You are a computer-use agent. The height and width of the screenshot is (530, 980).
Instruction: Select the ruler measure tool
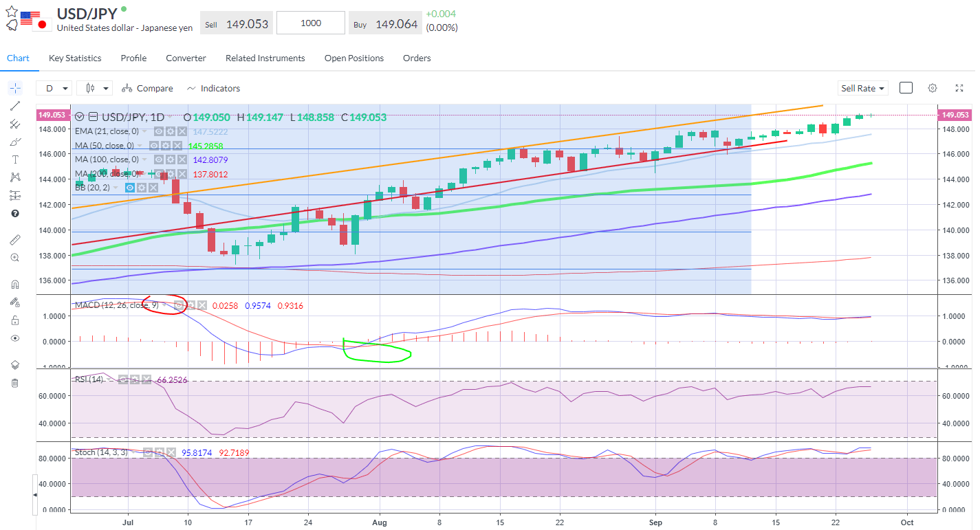point(15,240)
